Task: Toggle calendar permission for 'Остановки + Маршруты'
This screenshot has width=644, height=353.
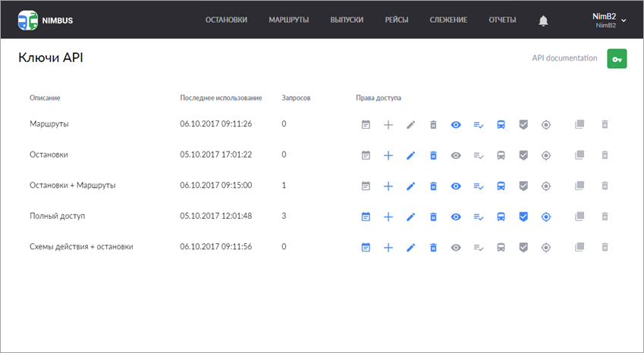Action: click(366, 186)
